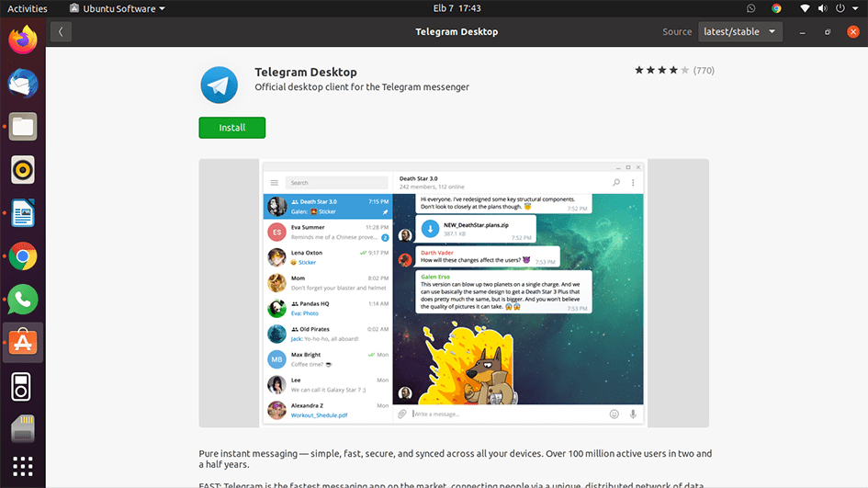Launch Firefox from the dock
868x488 pixels.
tap(23, 40)
